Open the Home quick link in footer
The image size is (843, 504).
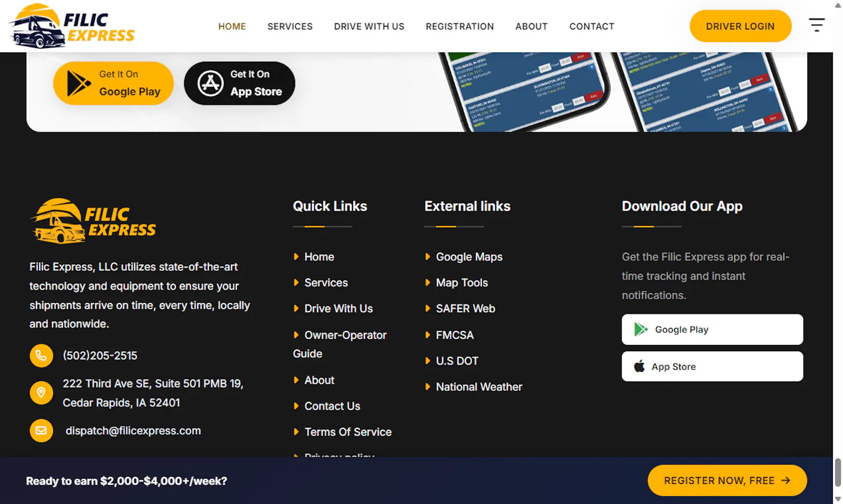pyautogui.click(x=319, y=257)
